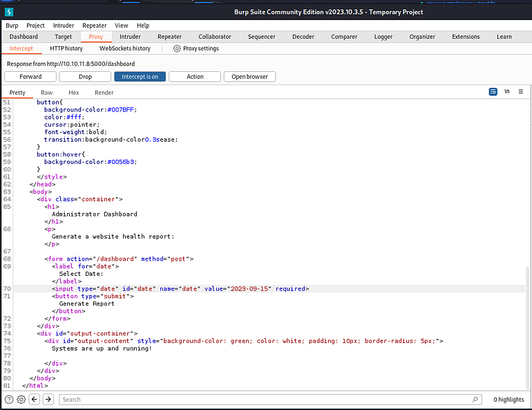Switch to the HTTP history tab
532x410 pixels.
coord(66,48)
